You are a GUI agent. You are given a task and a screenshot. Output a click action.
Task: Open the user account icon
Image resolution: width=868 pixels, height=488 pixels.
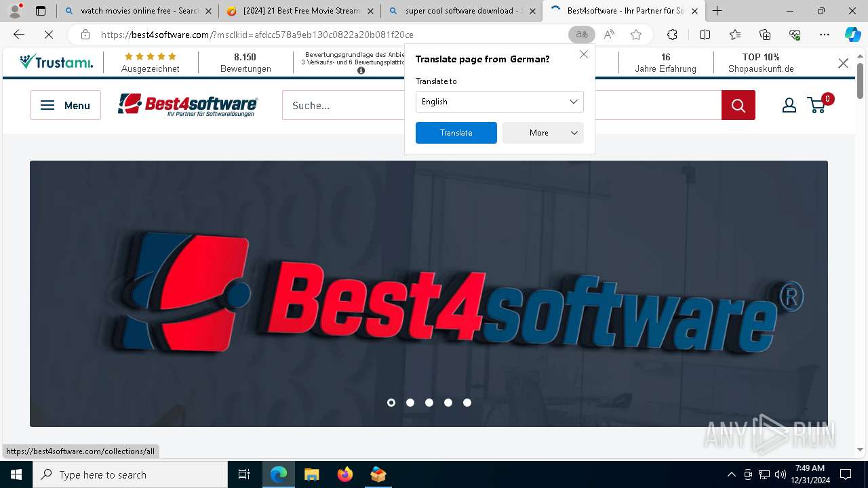(789, 105)
